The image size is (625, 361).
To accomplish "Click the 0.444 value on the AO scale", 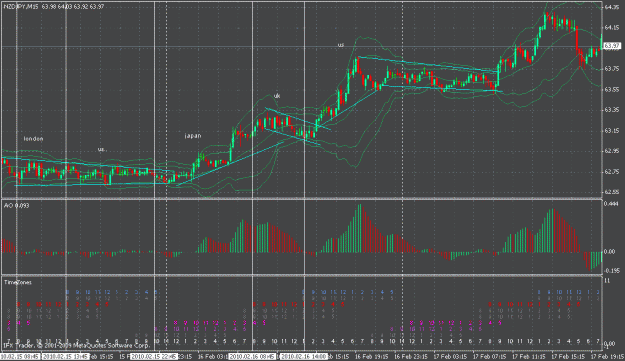I will [x=611, y=204].
